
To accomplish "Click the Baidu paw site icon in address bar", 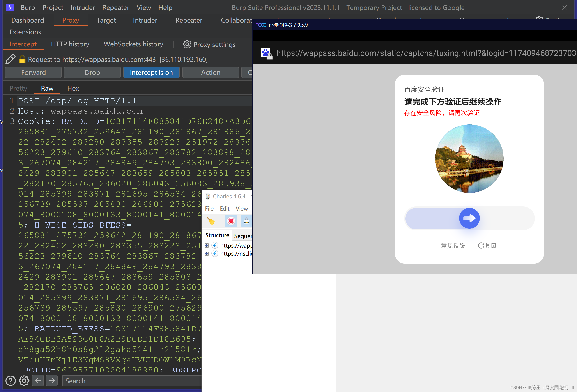I will 267,53.
